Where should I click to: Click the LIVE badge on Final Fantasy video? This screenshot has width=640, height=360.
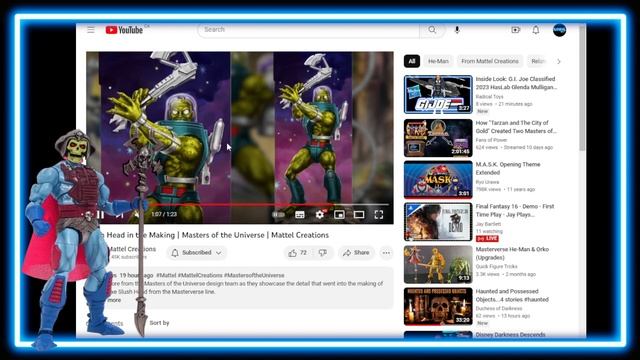487,238
